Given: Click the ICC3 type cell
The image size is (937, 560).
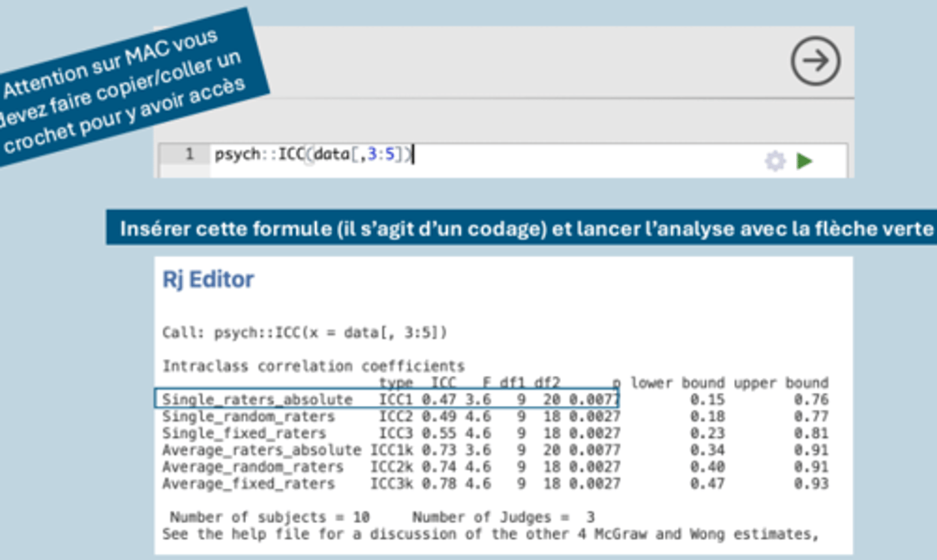Looking at the screenshot, I should click(x=396, y=433).
